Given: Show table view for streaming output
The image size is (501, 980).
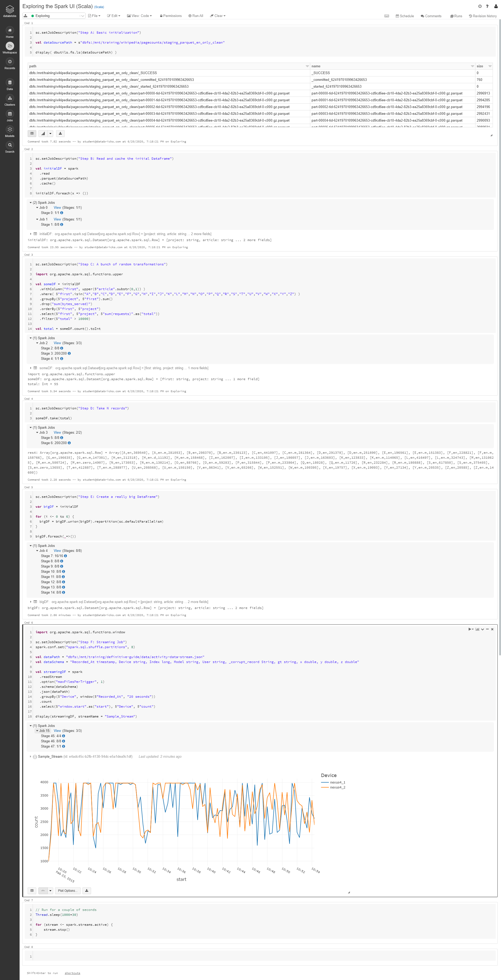Looking at the screenshot, I should coord(32,891).
